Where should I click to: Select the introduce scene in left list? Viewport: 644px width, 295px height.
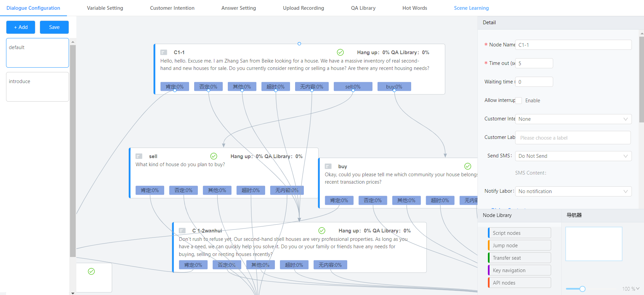[37, 87]
